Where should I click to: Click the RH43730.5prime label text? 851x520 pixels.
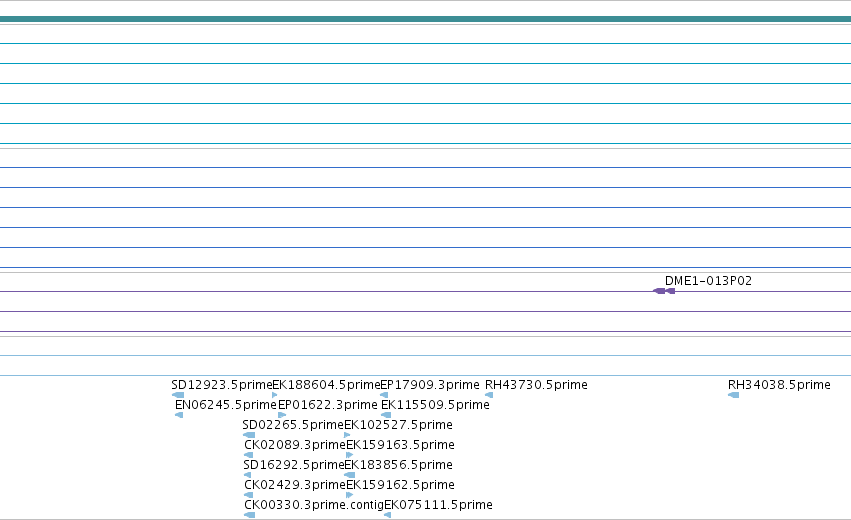click(536, 385)
